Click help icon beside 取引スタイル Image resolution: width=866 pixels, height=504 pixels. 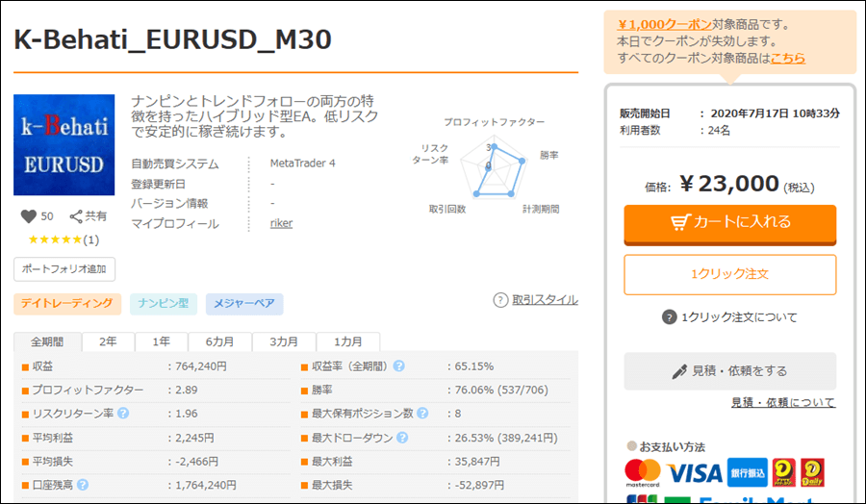[x=500, y=300]
